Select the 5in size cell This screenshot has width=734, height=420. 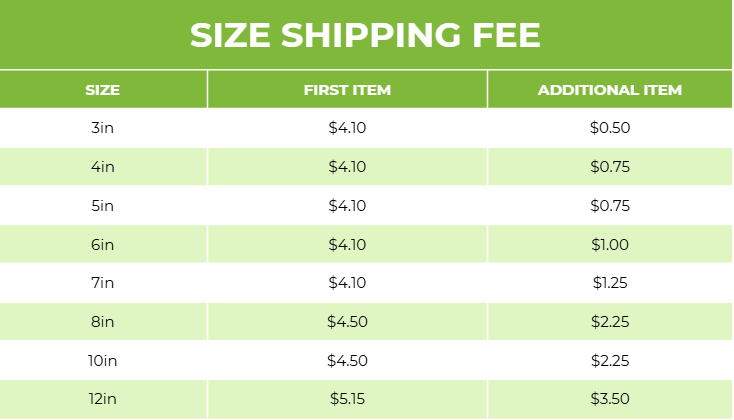point(103,206)
